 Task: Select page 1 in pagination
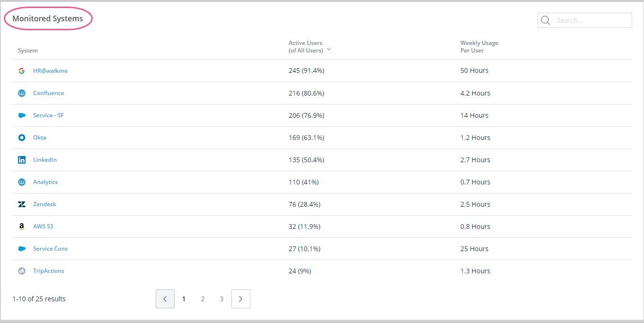184,299
